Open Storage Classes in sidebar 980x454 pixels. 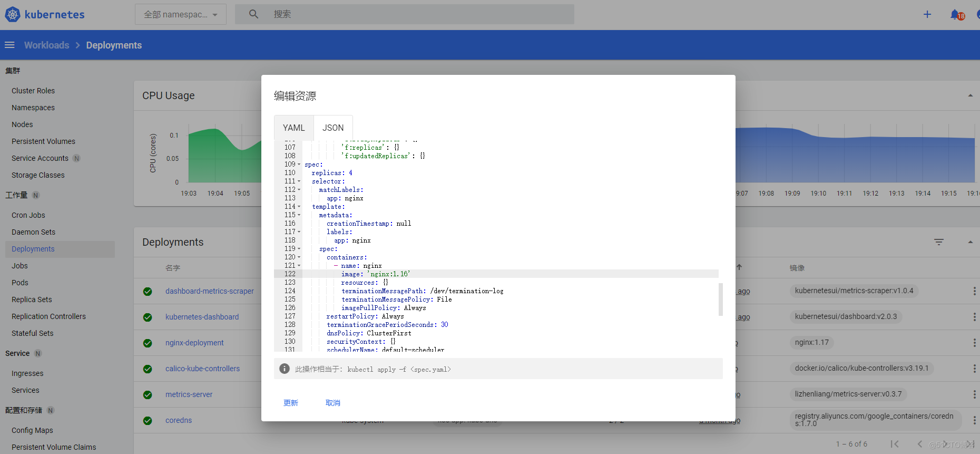pos(38,175)
